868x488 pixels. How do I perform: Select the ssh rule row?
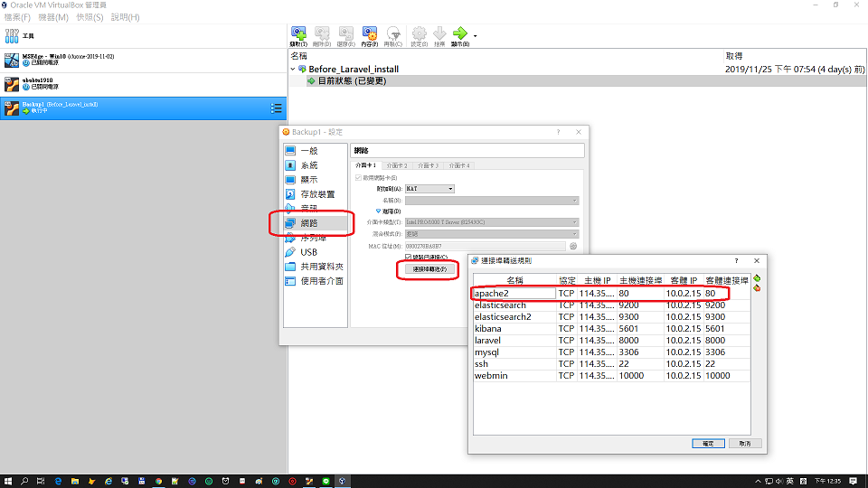612,363
